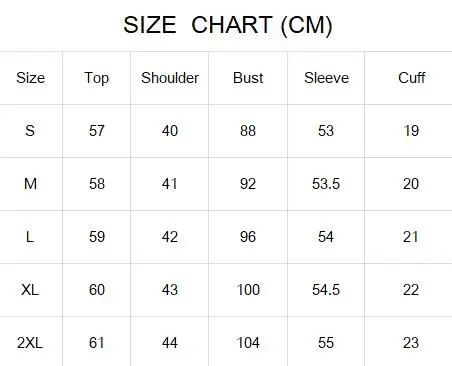Select the top length value 57
This screenshot has height=366, width=452.
click(97, 131)
